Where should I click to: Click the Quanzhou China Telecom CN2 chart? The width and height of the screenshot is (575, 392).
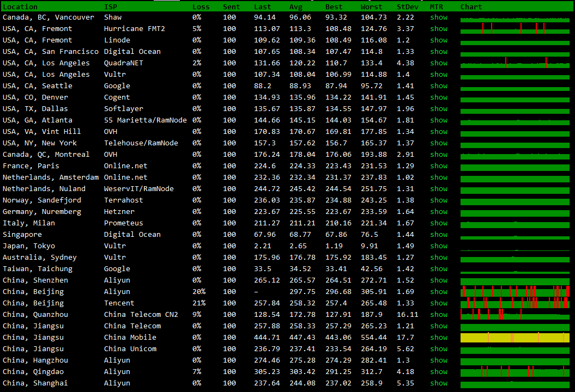[515, 314]
